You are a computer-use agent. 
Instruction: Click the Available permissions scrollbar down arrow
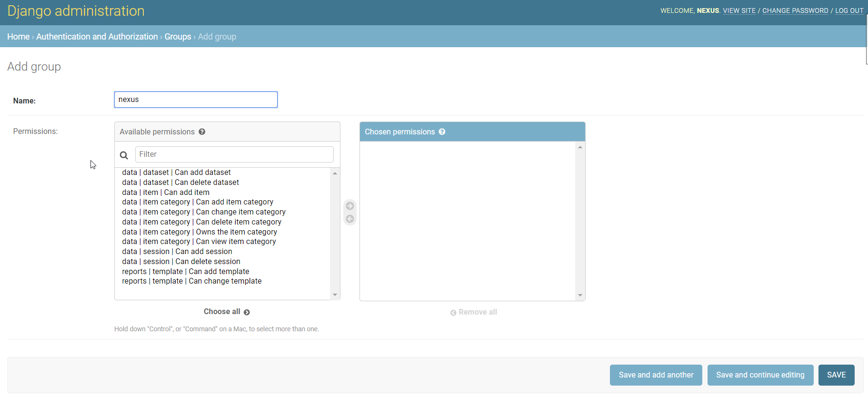click(335, 295)
